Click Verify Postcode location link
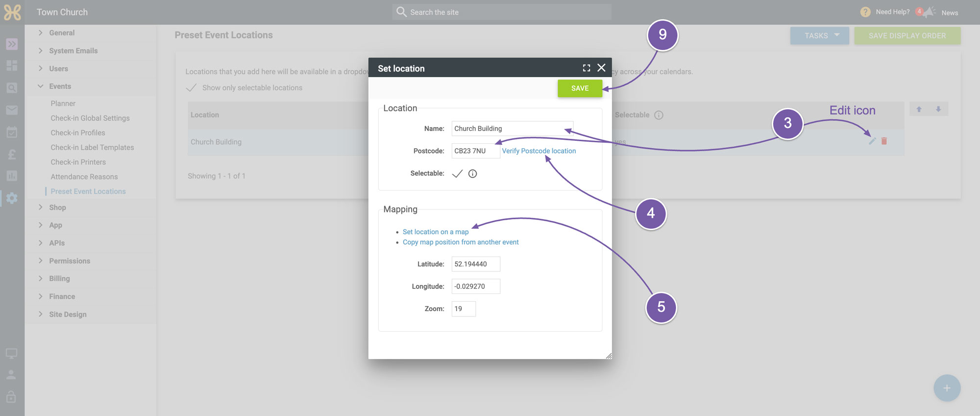Screen dimensions: 980x416 pos(539,151)
